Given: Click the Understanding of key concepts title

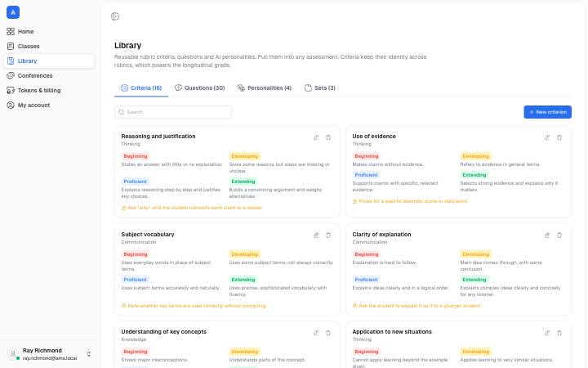Looking at the screenshot, I should [164, 332].
